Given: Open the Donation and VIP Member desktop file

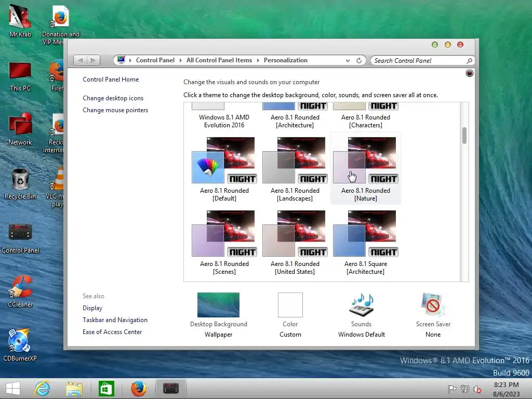Looking at the screenshot, I should pos(60,24).
